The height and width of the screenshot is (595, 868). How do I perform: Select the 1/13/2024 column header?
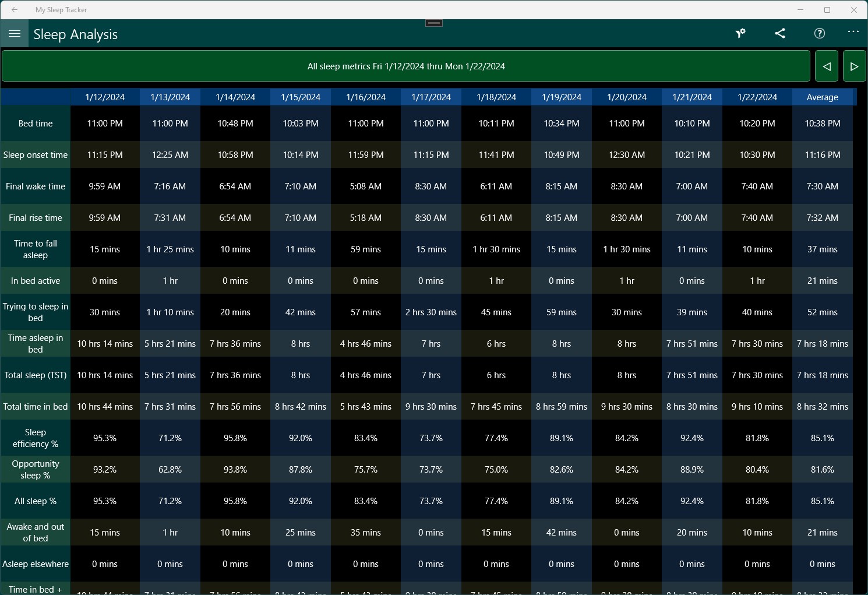coord(170,97)
